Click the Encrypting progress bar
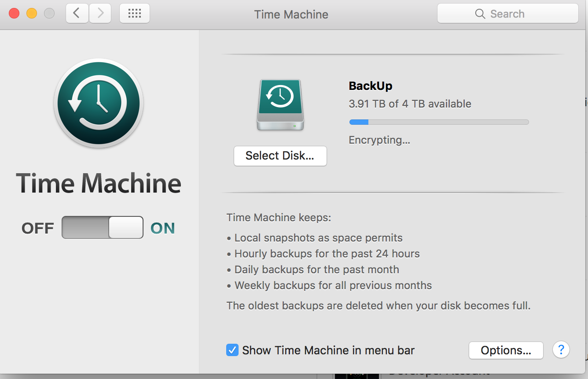Viewport: 588px width, 379px height. (x=439, y=122)
